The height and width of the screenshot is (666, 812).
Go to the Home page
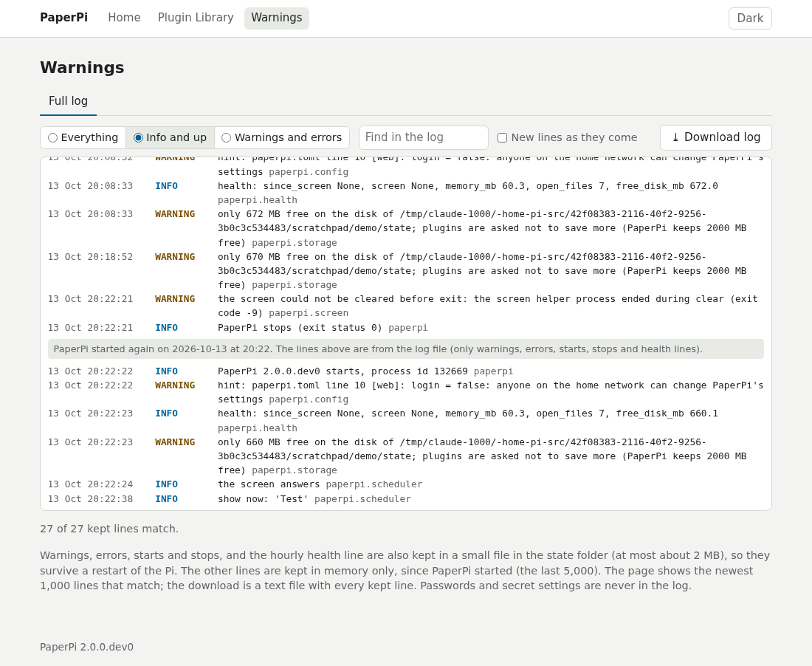tap(124, 18)
